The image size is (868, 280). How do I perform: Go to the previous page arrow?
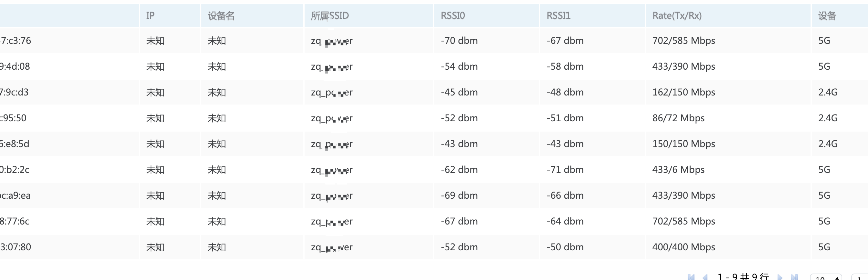pos(705,277)
